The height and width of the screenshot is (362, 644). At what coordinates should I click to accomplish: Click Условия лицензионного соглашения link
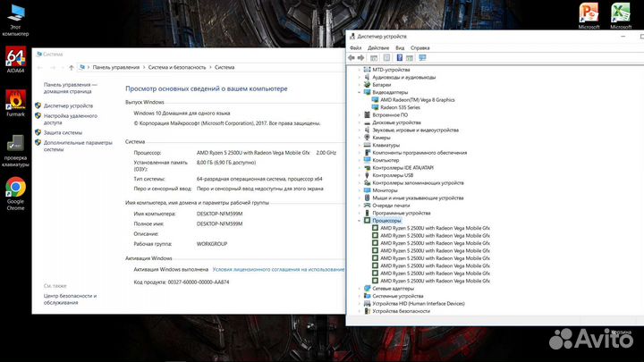click(278, 270)
